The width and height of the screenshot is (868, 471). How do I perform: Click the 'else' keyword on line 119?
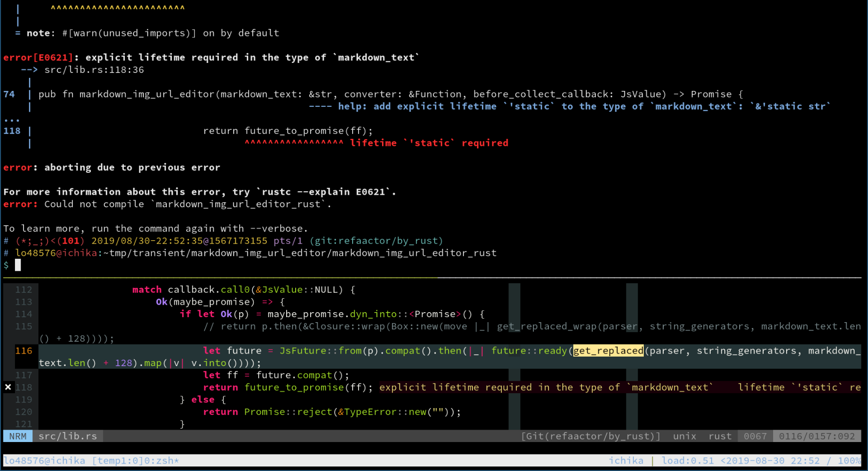203,400
